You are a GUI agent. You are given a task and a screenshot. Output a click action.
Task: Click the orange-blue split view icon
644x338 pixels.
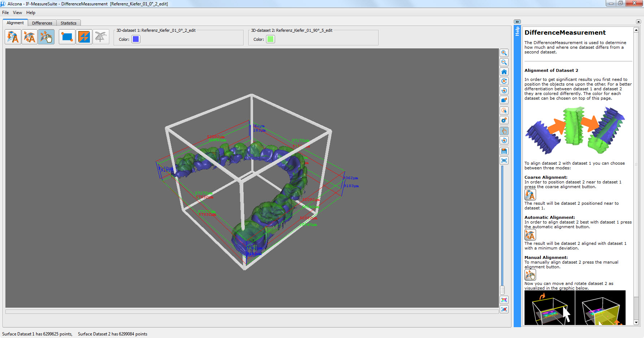[x=84, y=37]
